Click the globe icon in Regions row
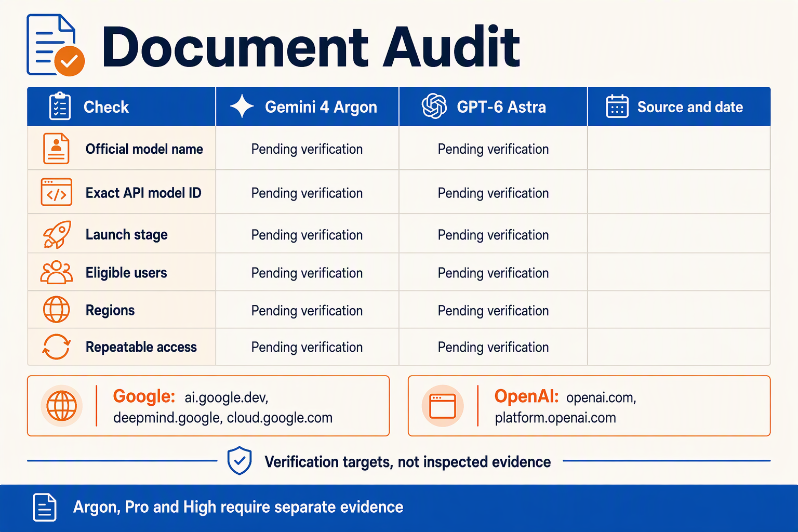 pyautogui.click(x=56, y=310)
